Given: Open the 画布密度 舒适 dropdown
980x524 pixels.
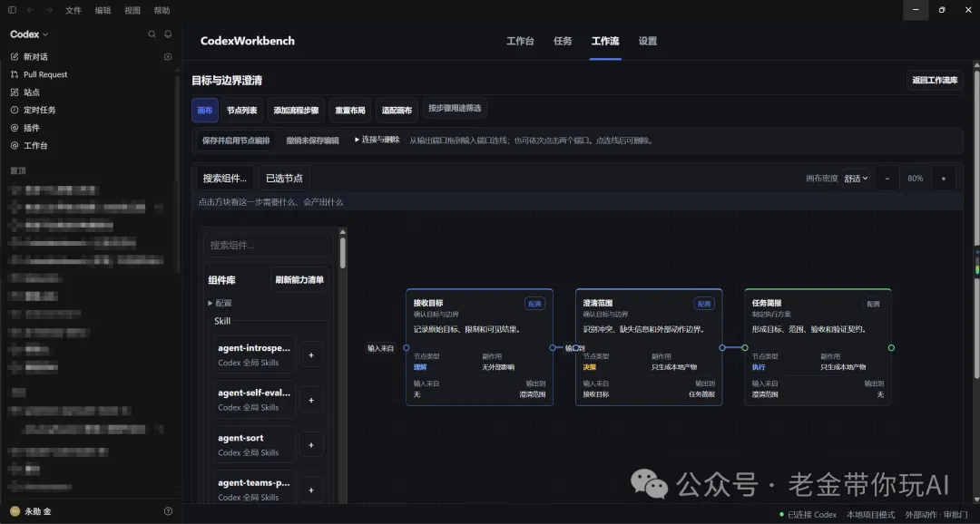Looking at the screenshot, I should coord(856,178).
